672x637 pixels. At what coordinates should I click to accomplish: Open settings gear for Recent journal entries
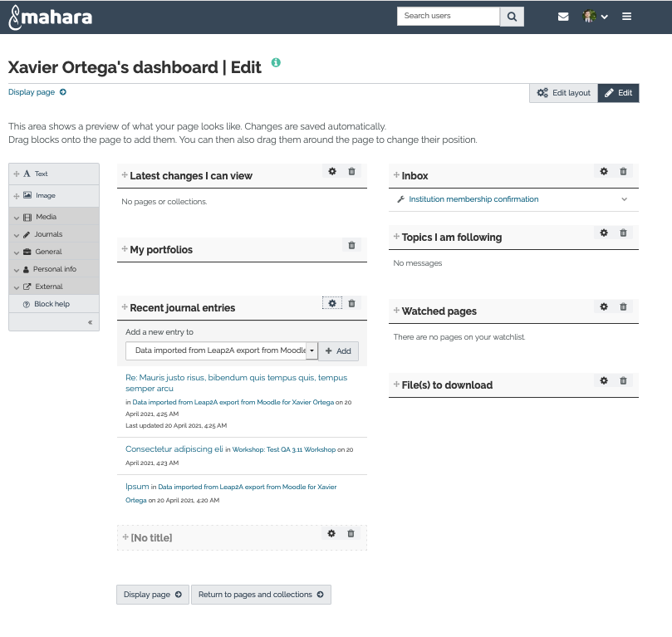pyautogui.click(x=332, y=303)
